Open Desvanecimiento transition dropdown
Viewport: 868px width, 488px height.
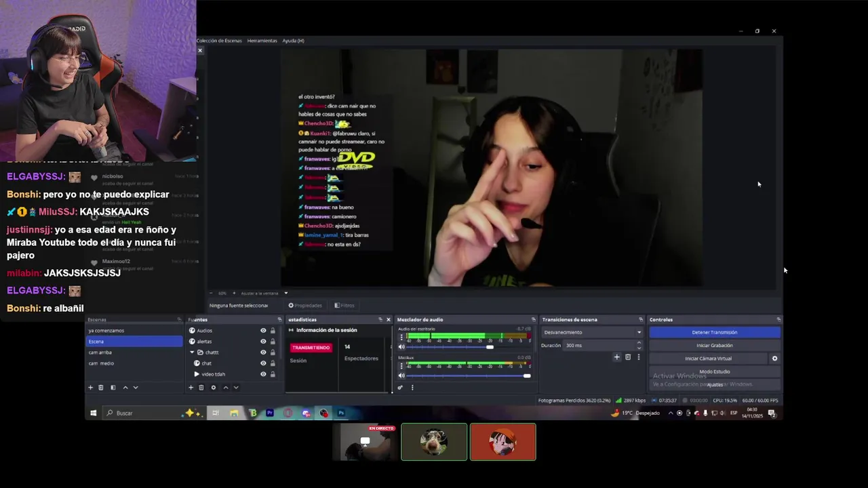pyautogui.click(x=592, y=332)
